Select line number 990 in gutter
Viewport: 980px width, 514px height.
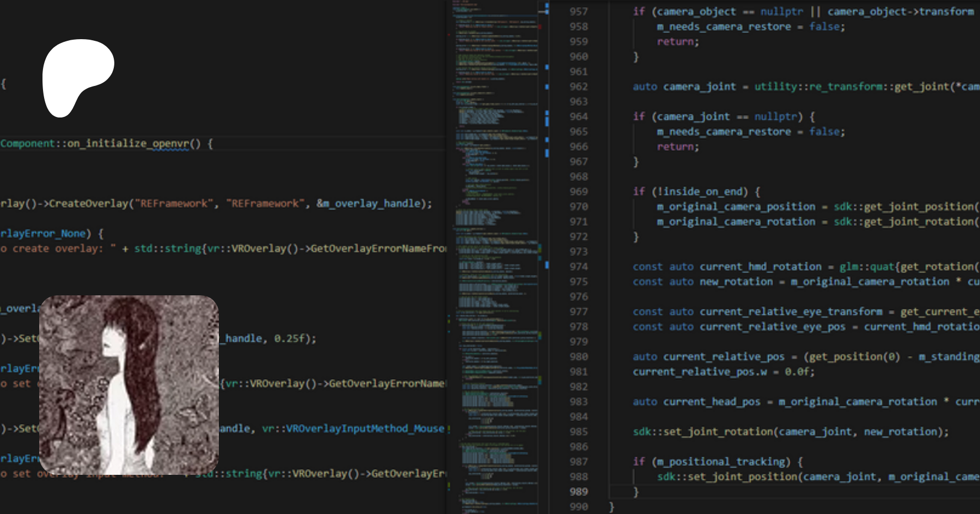[x=578, y=506]
